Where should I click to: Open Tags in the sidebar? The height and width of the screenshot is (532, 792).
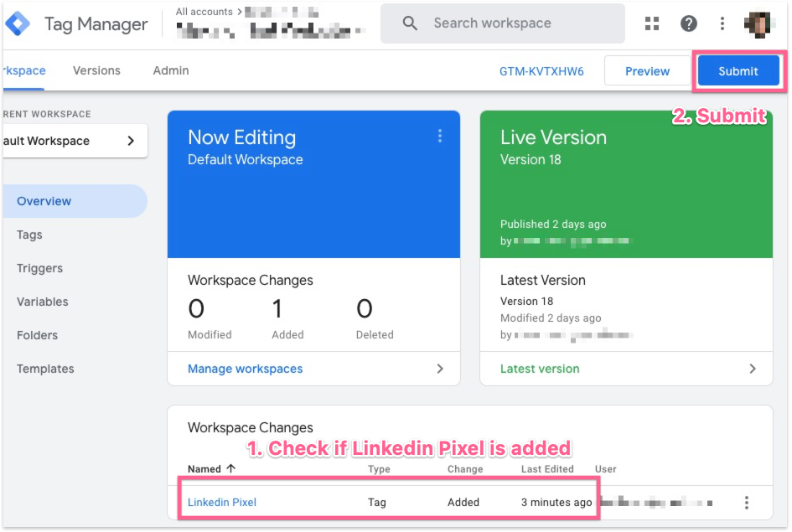tap(29, 235)
